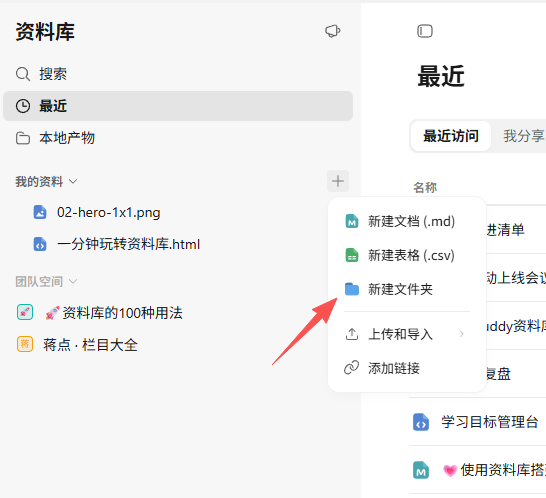Open 上传和导入 menu item
Viewport: 546px width, 498px height.
pyautogui.click(x=407, y=334)
